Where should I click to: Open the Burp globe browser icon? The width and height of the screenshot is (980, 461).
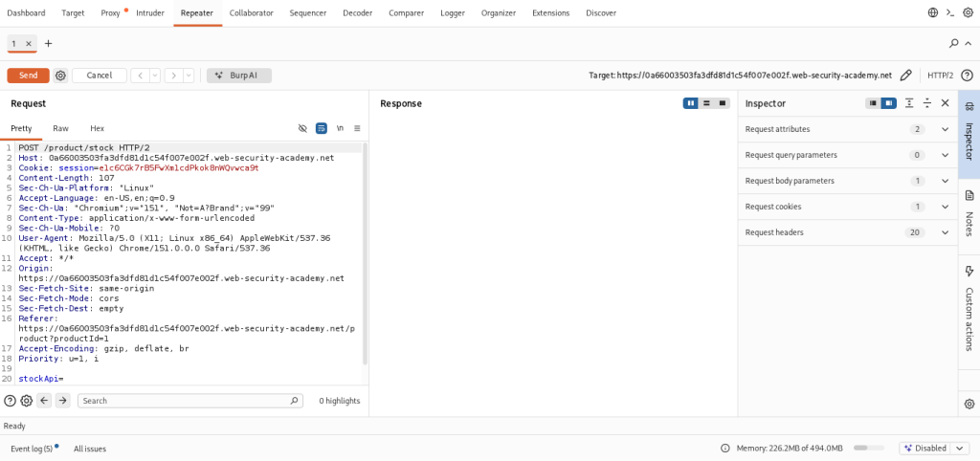tap(933, 12)
